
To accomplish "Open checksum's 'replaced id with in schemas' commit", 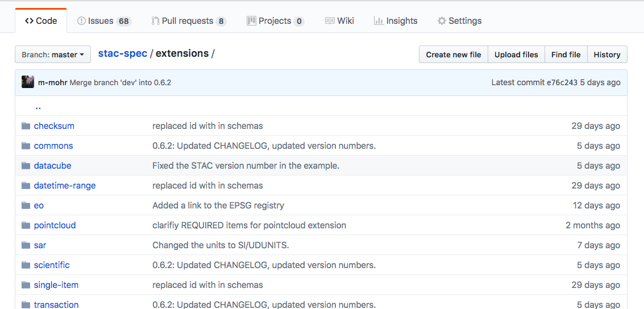I will click(x=207, y=126).
